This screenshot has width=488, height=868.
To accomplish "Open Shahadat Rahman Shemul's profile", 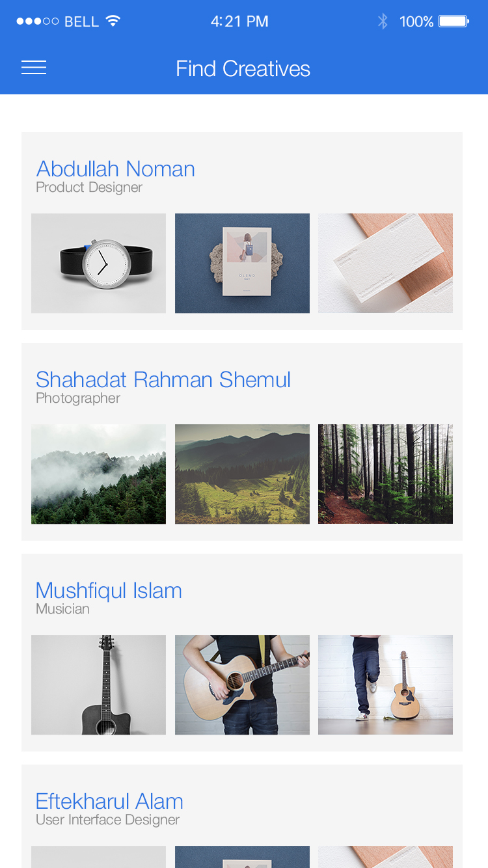I will [x=163, y=380].
